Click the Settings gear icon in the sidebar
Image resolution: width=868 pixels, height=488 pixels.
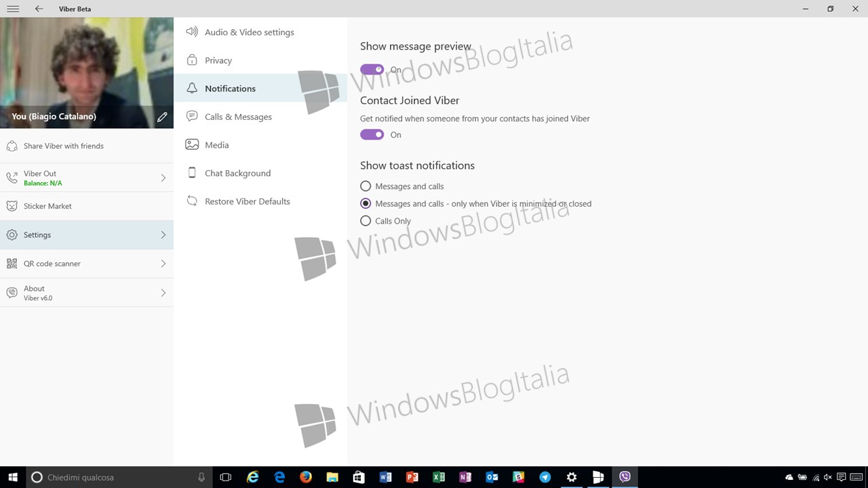point(12,235)
